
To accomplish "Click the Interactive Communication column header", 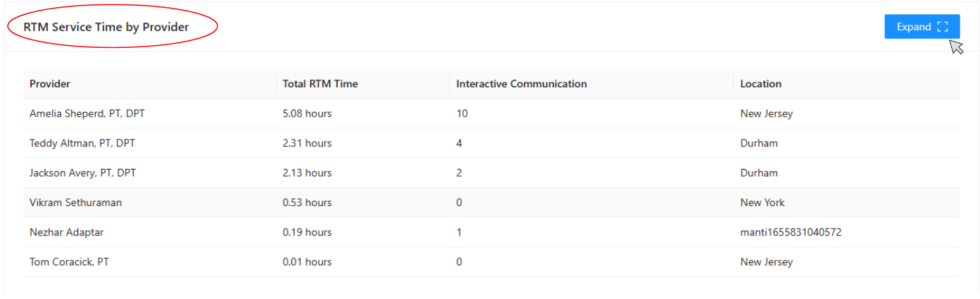I will [521, 84].
